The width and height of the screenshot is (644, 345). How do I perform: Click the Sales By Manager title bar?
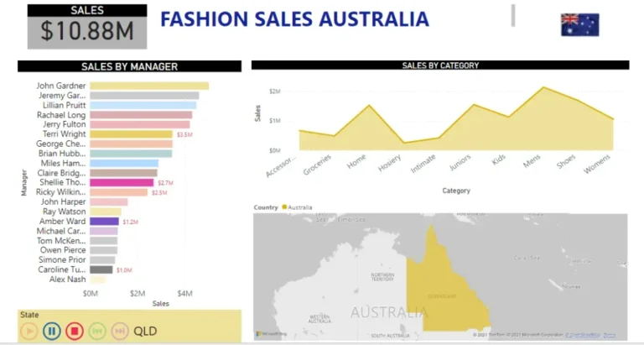(x=129, y=66)
